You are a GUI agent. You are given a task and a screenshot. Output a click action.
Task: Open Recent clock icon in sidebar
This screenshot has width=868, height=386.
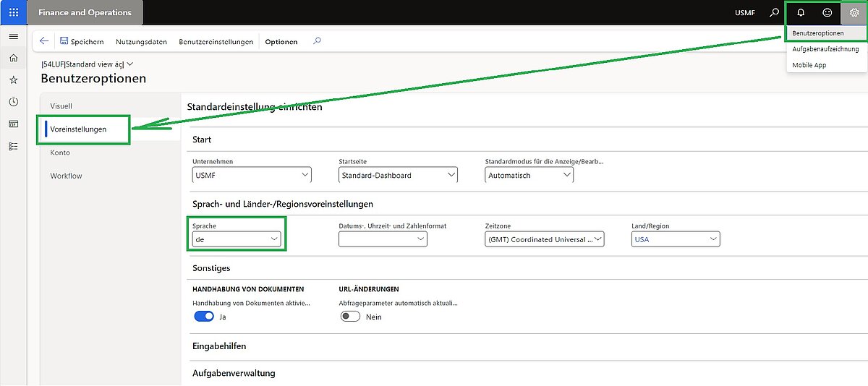tap(13, 102)
